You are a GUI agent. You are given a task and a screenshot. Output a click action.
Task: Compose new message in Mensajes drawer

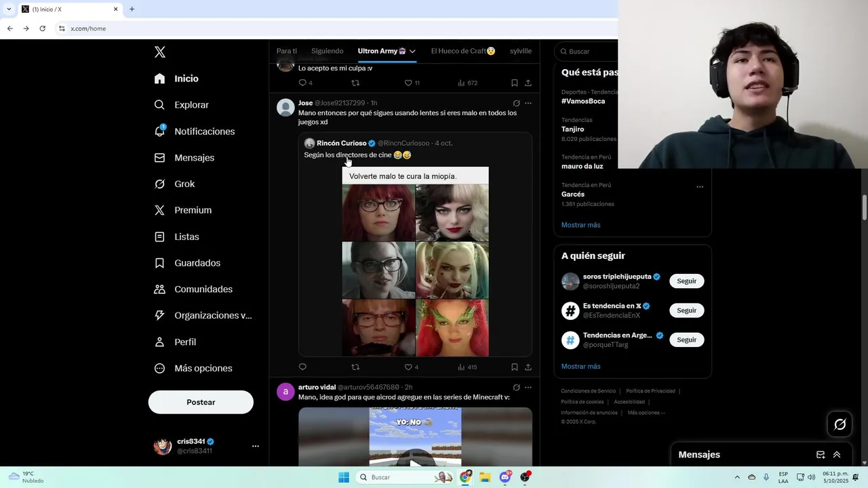coord(821,455)
